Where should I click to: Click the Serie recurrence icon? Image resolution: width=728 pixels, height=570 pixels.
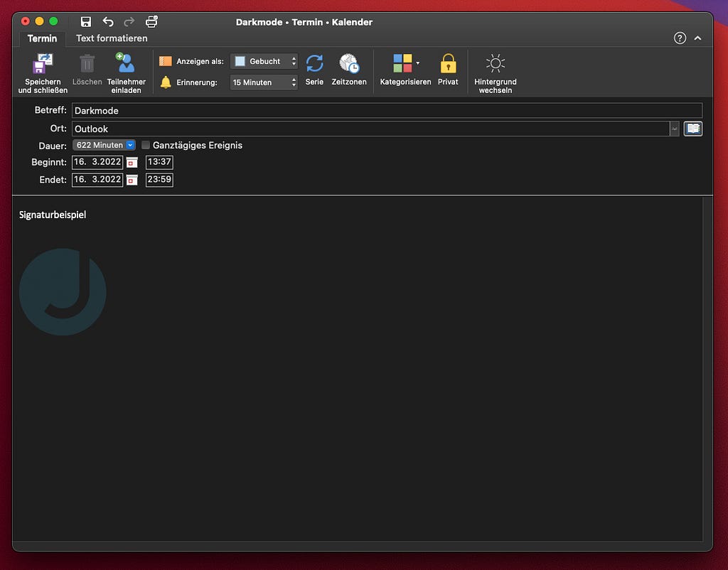point(314,63)
